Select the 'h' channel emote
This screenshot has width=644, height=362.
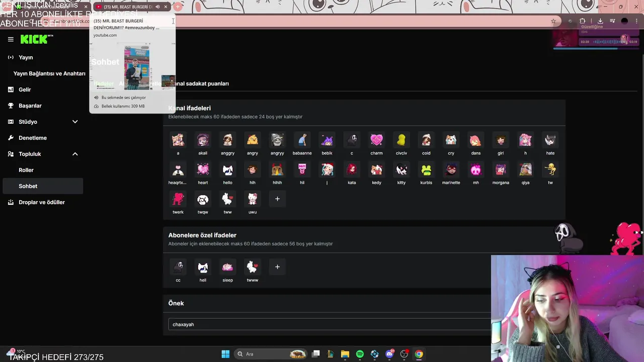tap(525, 140)
